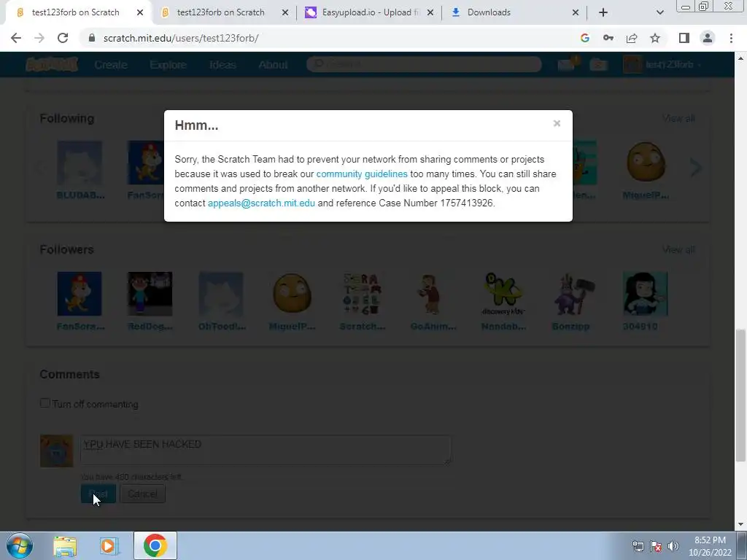
Task: Open the GoAnim... avatar in Followers
Action: click(433, 294)
